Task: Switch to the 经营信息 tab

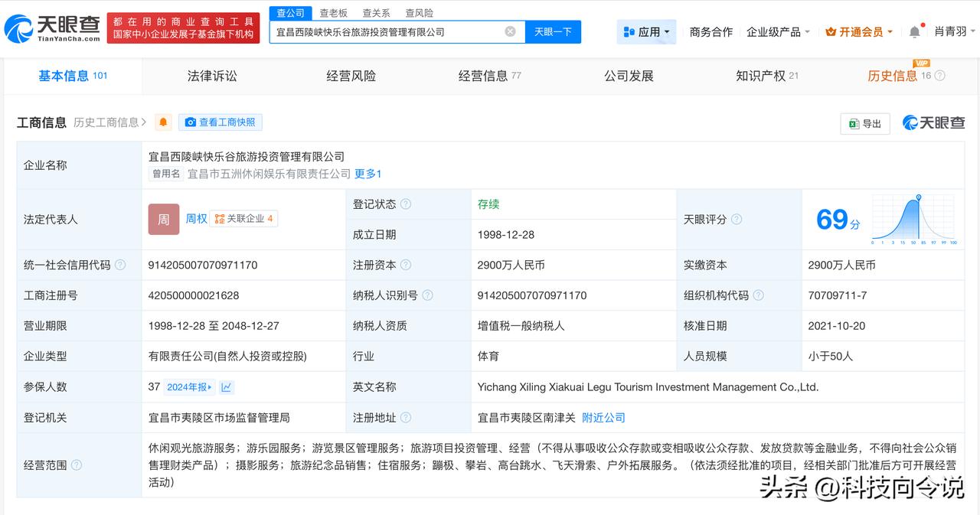Action: pos(490,76)
